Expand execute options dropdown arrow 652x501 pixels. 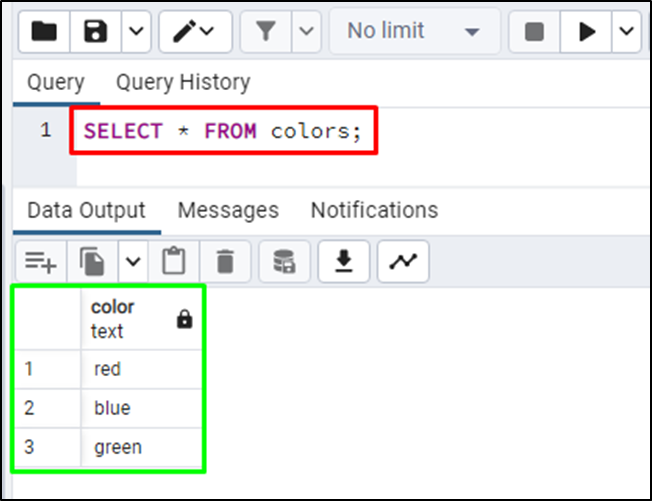coord(627,31)
